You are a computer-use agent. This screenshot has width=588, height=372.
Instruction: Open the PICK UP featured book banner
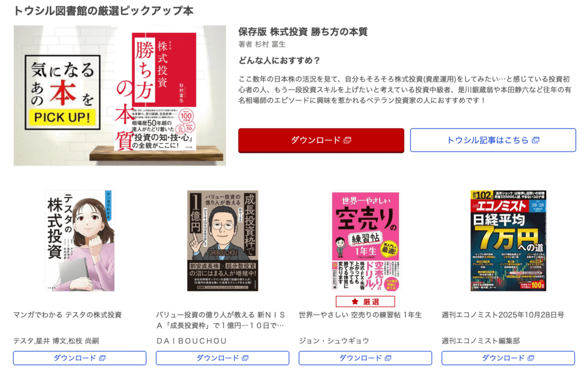click(x=119, y=96)
